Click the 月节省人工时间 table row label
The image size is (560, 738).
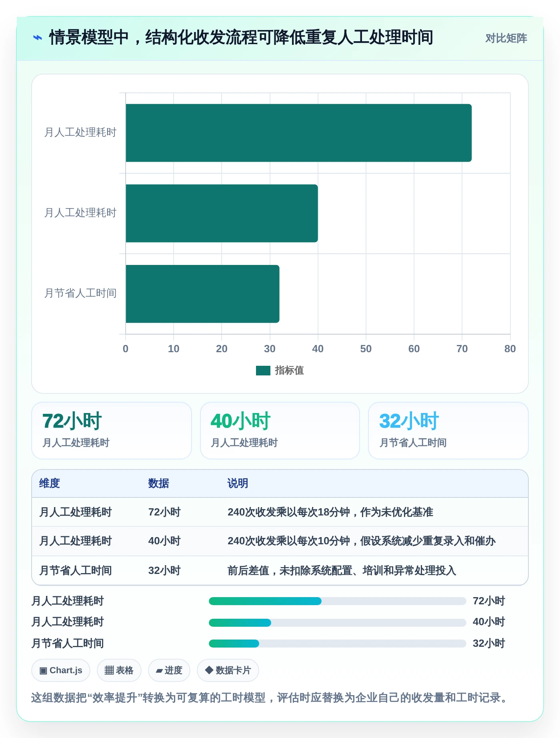[75, 571]
